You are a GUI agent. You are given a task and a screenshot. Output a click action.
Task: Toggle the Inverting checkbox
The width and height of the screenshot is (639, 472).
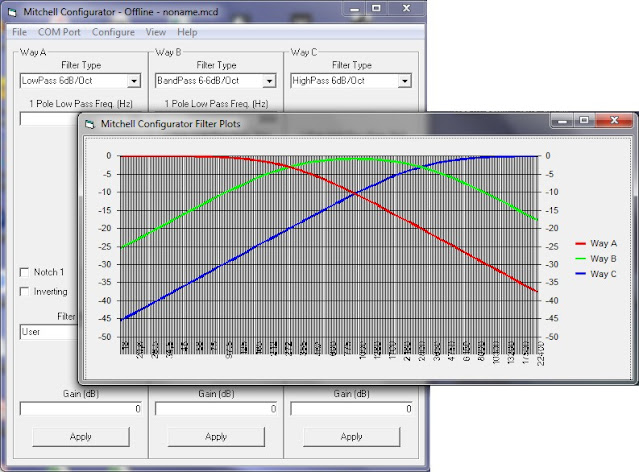24,291
